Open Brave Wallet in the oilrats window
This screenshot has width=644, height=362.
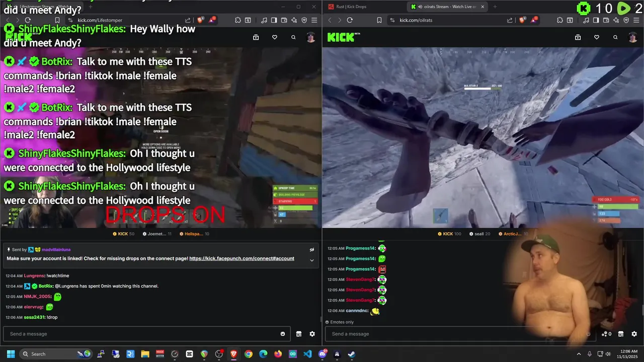[x=606, y=20]
